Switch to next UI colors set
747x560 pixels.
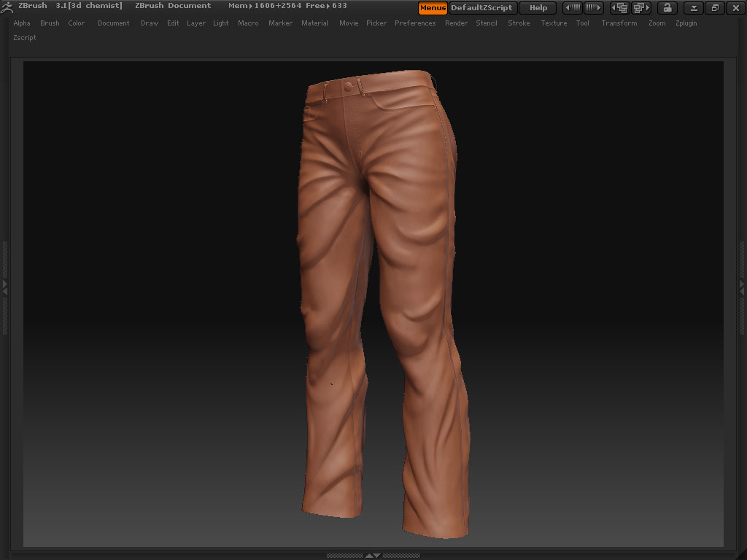[593, 7]
